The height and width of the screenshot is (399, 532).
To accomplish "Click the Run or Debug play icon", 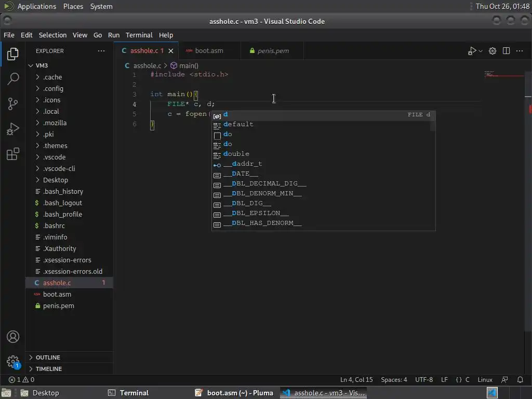I will pyautogui.click(x=472, y=51).
